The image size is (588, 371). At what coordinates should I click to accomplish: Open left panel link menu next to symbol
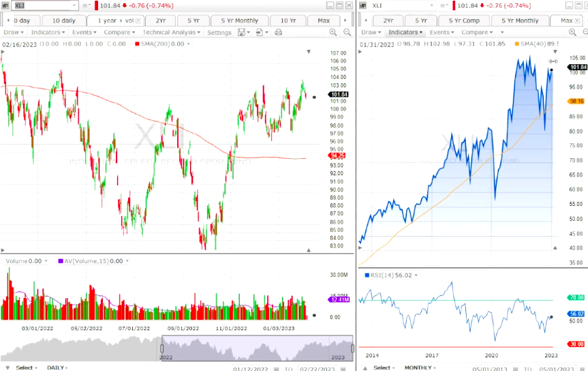(87, 5)
